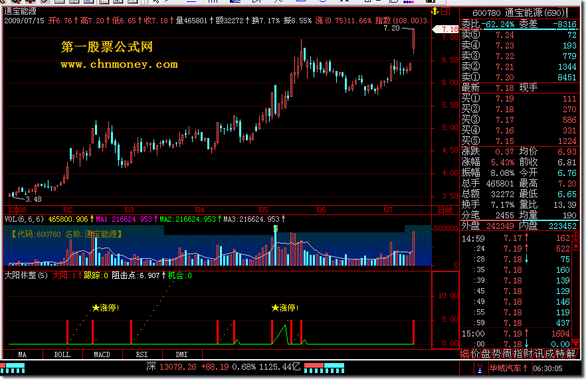The width and height of the screenshot is (588, 381).
Task: Click the 通宝能源 chart title at top left
Action: tap(20, 11)
